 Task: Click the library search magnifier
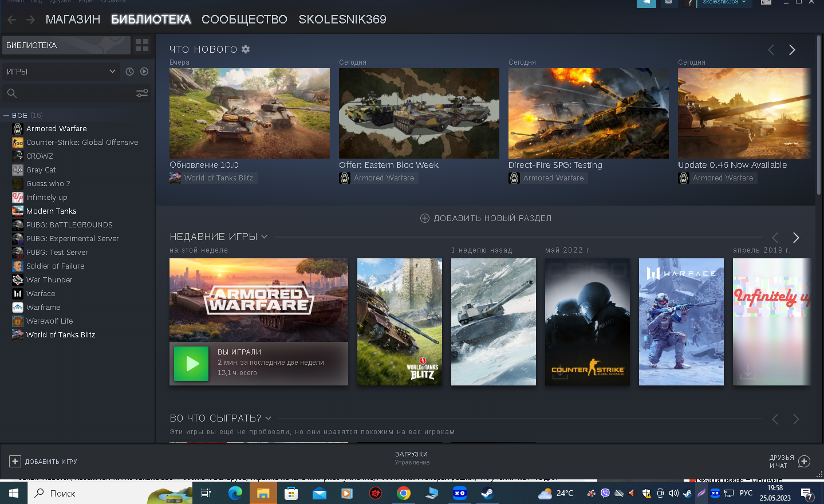(x=12, y=93)
